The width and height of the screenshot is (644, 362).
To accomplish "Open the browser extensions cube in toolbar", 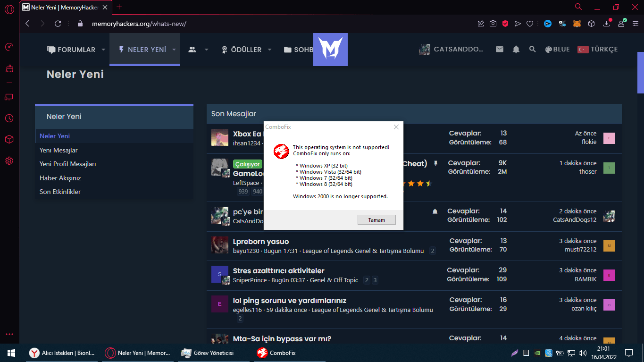I will 591,24.
